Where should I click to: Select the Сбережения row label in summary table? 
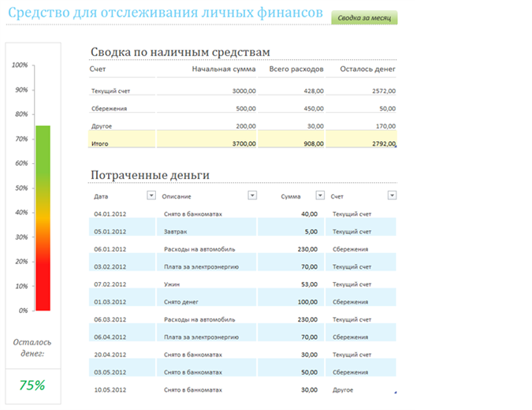tap(109, 109)
